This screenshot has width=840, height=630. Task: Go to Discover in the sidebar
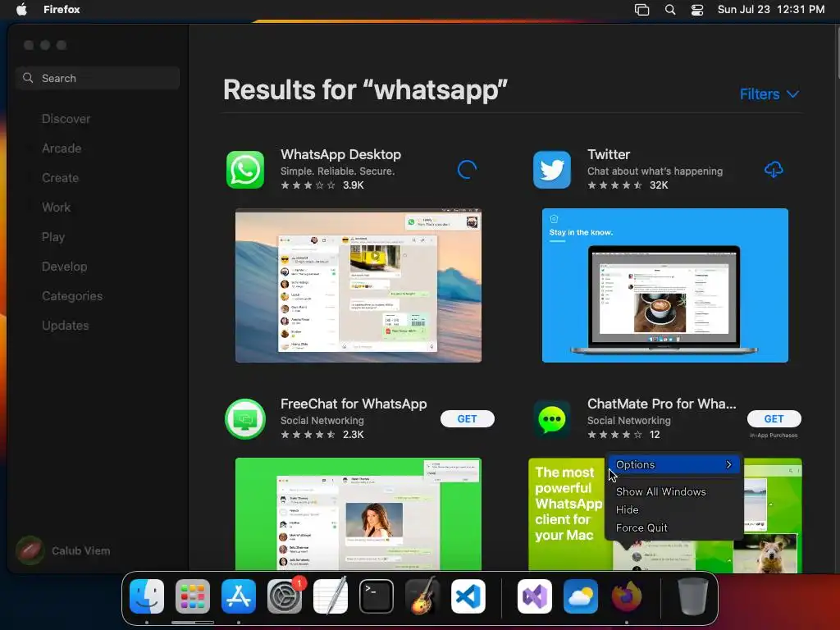pyautogui.click(x=66, y=119)
